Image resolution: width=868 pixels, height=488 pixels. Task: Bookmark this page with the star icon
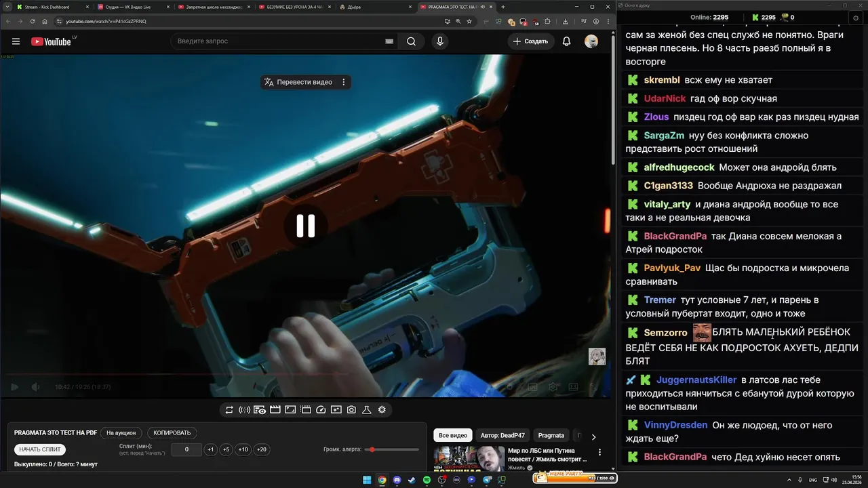[469, 21]
